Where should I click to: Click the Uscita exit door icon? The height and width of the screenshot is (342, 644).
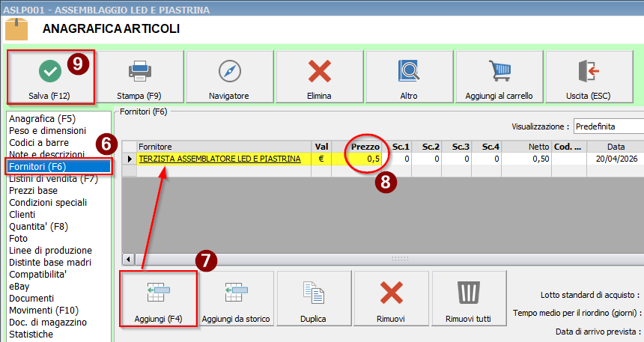tap(589, 71)
